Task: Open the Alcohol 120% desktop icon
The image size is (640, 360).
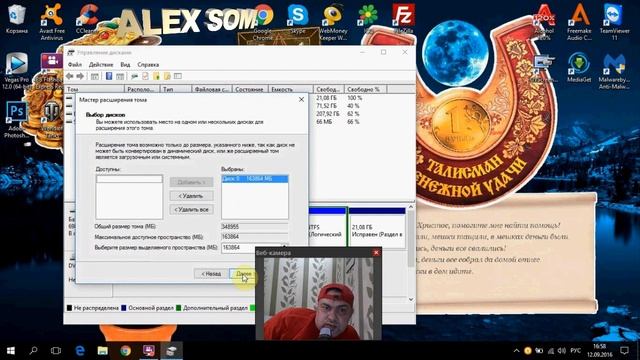Action: (x=544, y=22)
